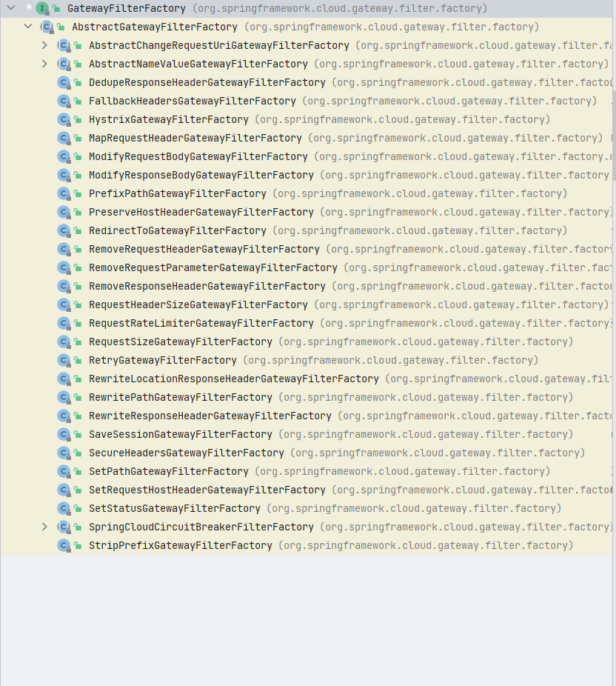Screen dimensions: 616x686
Task: Select RequestHeaderSizeGatewayFilterFactory class name
Action: (x=198, y=304)
